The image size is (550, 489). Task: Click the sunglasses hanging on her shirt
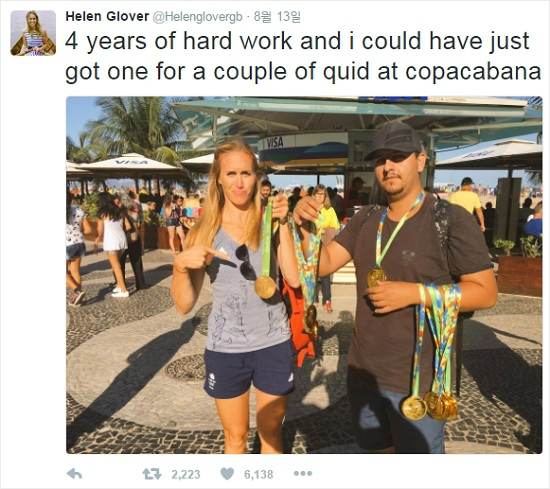(x=246, y=262)
